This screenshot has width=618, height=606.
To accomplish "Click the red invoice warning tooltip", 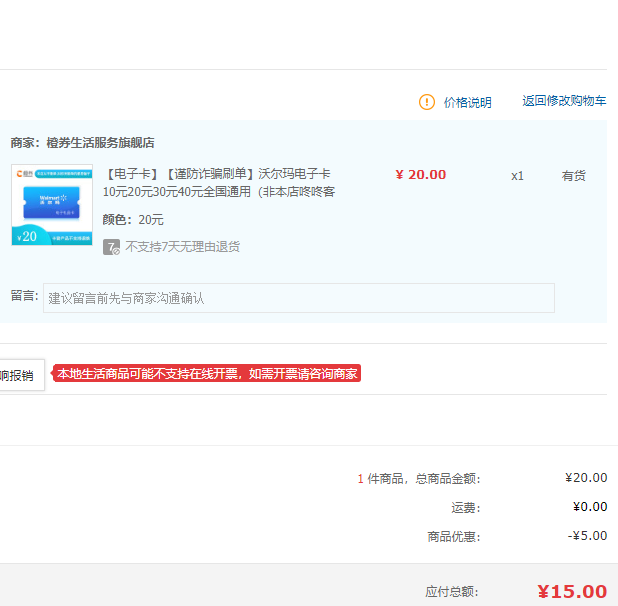I will [206, 374].
